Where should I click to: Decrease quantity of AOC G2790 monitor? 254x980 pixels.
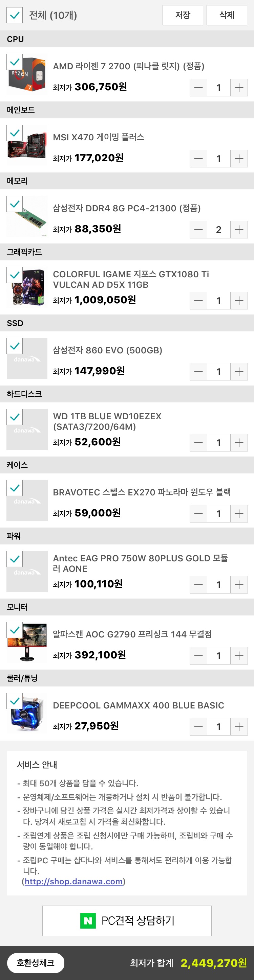(x=198, y=655)
